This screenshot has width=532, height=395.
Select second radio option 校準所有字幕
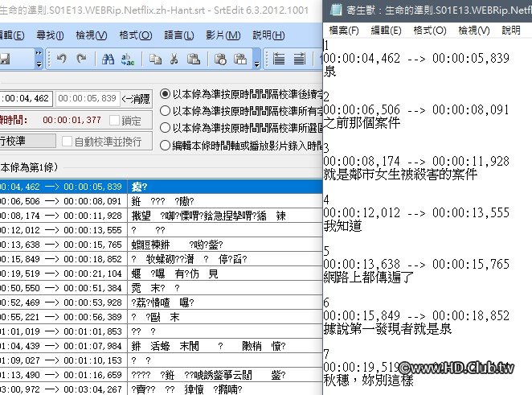tap(165, 110)
